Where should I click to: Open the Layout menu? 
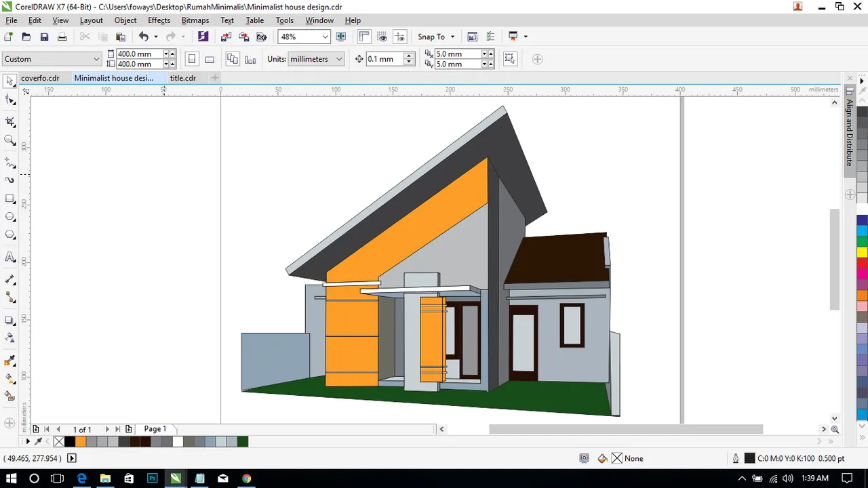(x=92, y=20)
